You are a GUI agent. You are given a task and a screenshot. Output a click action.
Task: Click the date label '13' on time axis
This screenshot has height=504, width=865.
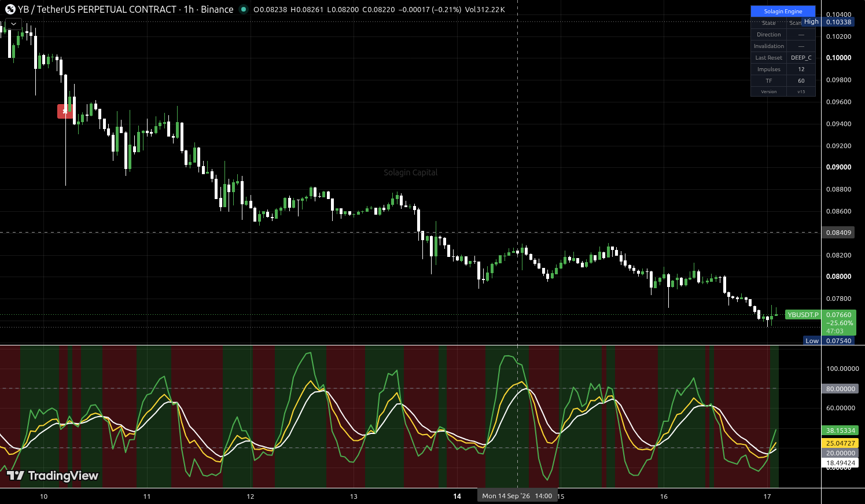(354, 496)
